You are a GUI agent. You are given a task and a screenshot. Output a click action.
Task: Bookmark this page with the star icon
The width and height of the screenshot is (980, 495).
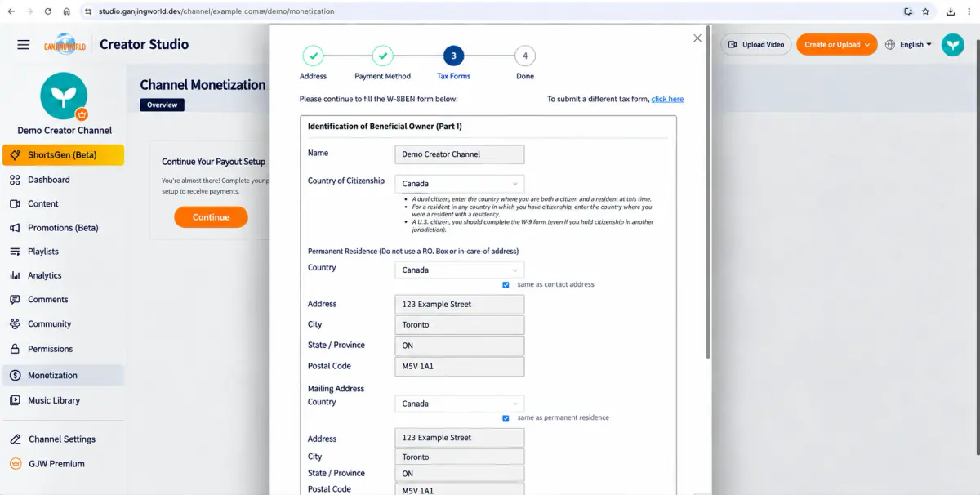pos(925,11)
